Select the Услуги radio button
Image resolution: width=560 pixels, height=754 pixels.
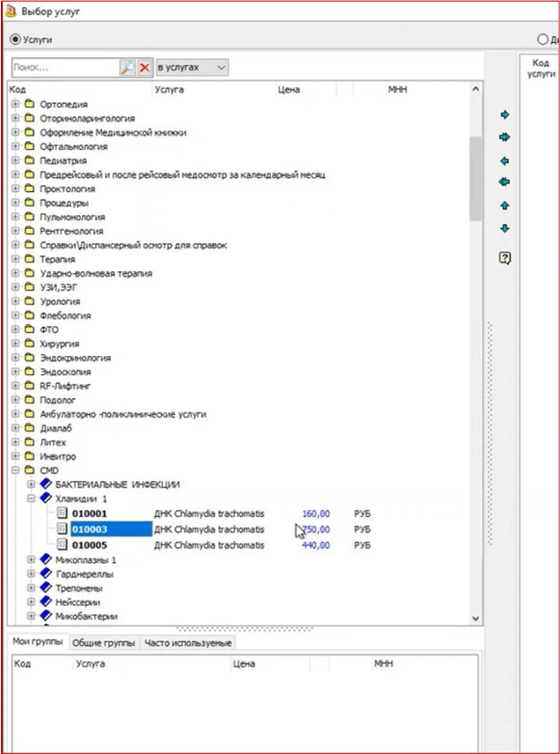[x=15, y=40]
